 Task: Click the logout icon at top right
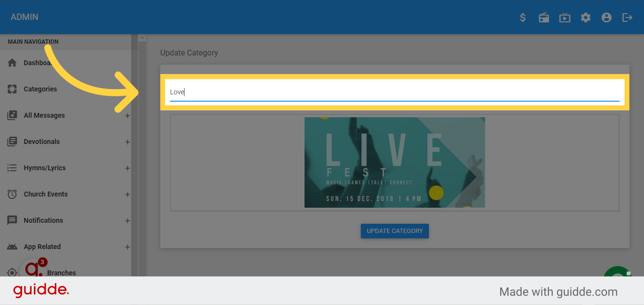(x=627, y=17)
